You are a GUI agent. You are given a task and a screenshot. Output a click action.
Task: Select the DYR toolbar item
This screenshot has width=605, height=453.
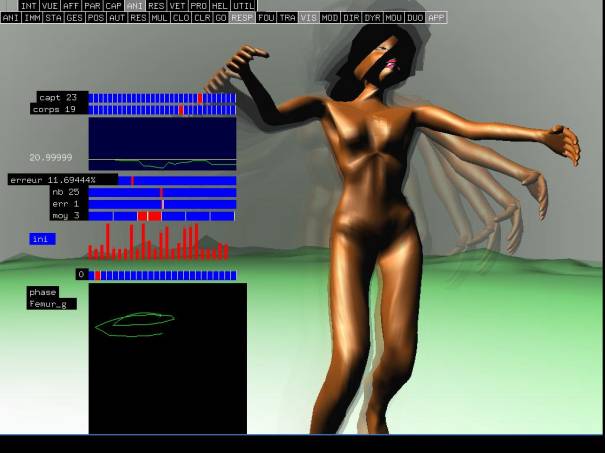(x=373, y=18)
